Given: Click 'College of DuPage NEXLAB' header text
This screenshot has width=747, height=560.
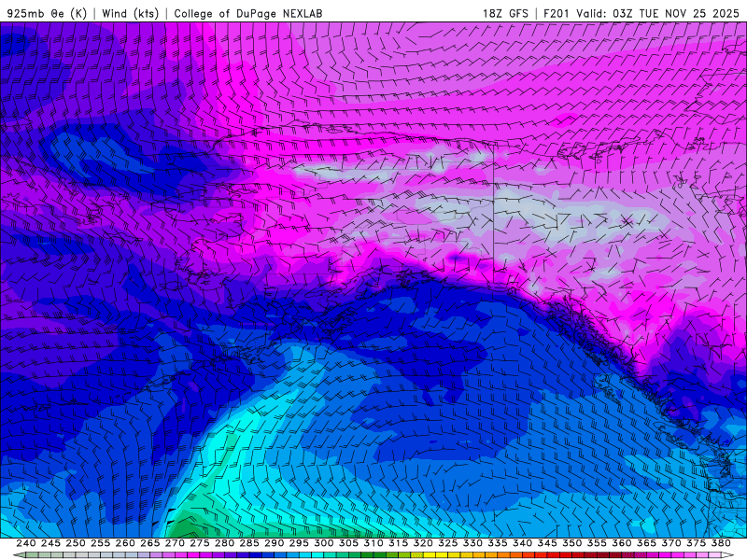Looking at the screenshot, I should click(x=248, y=13).
